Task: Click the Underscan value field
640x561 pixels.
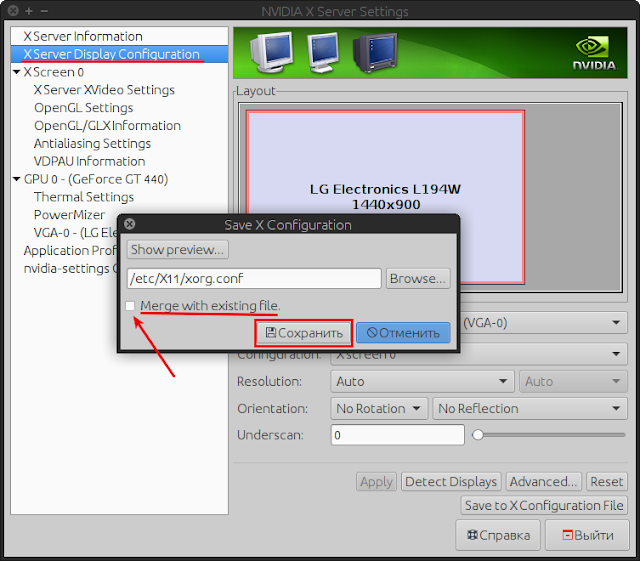Action: click(398, 435)
